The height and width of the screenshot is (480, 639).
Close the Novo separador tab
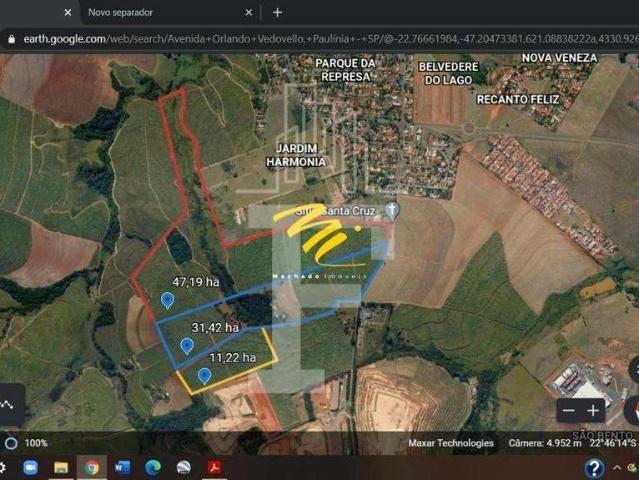click(x=249, y=13)
